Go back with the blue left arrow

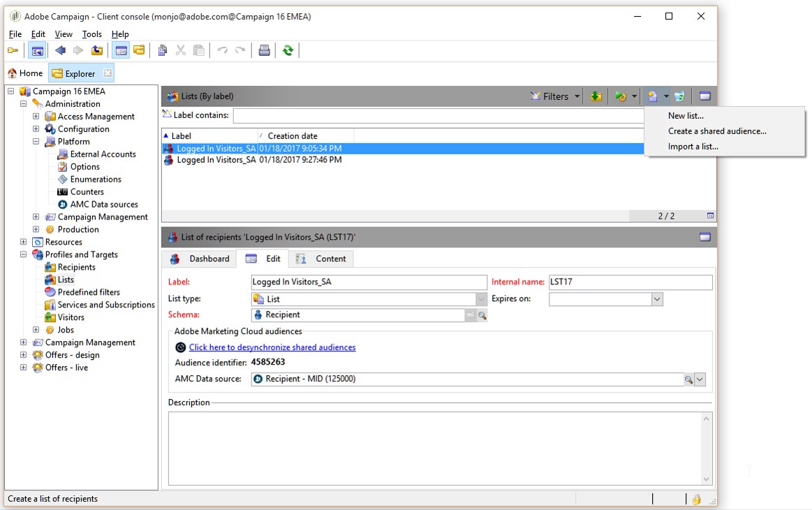click(61, 50)
